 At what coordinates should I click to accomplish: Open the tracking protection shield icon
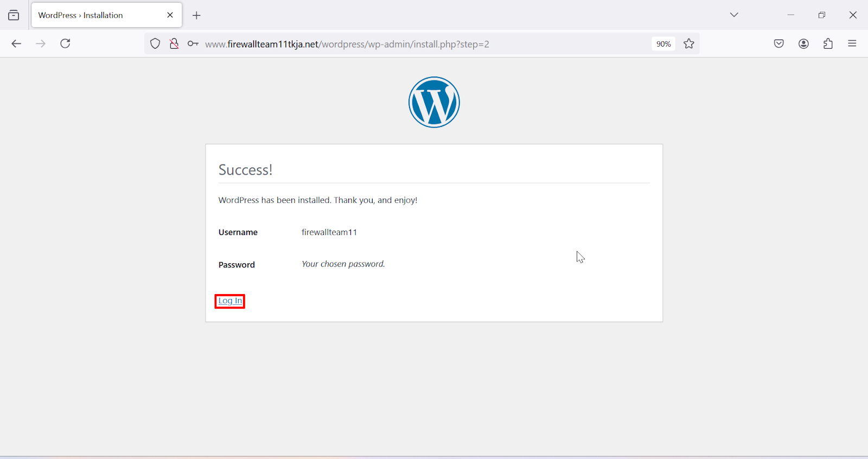(155, 44)
